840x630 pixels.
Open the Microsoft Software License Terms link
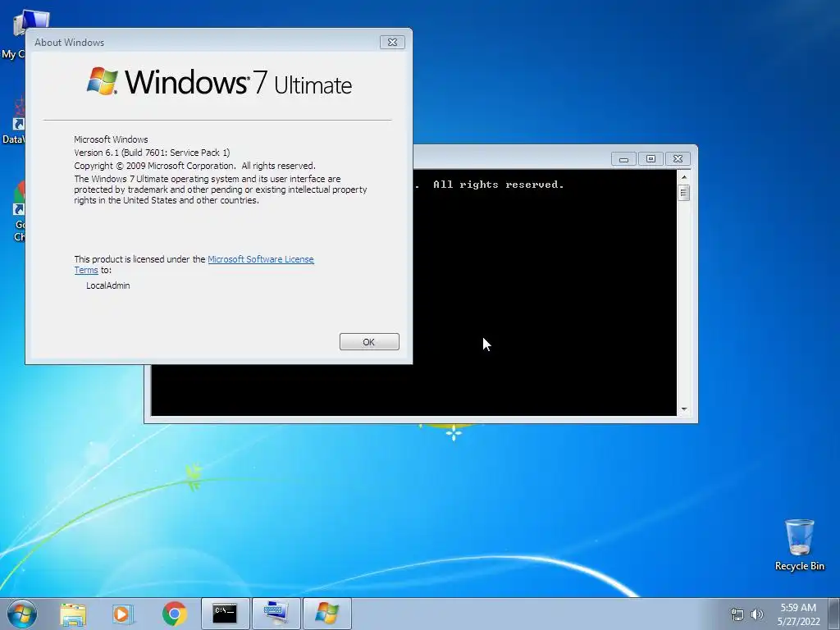(260, 259)
